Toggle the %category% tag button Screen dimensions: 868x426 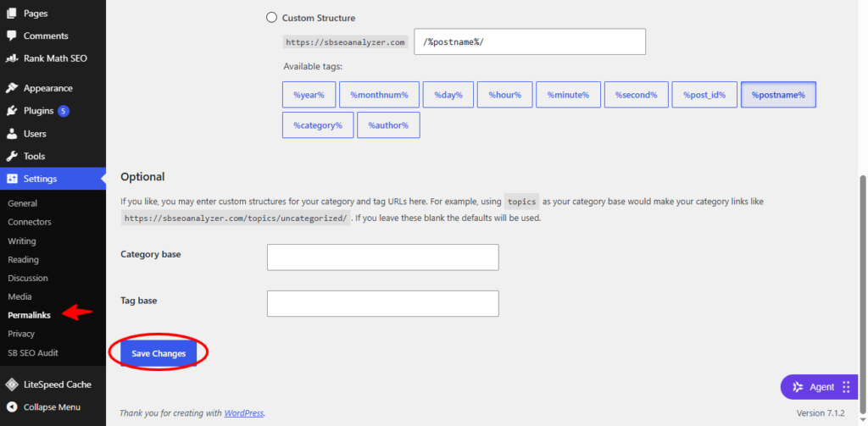pos(318,125)
